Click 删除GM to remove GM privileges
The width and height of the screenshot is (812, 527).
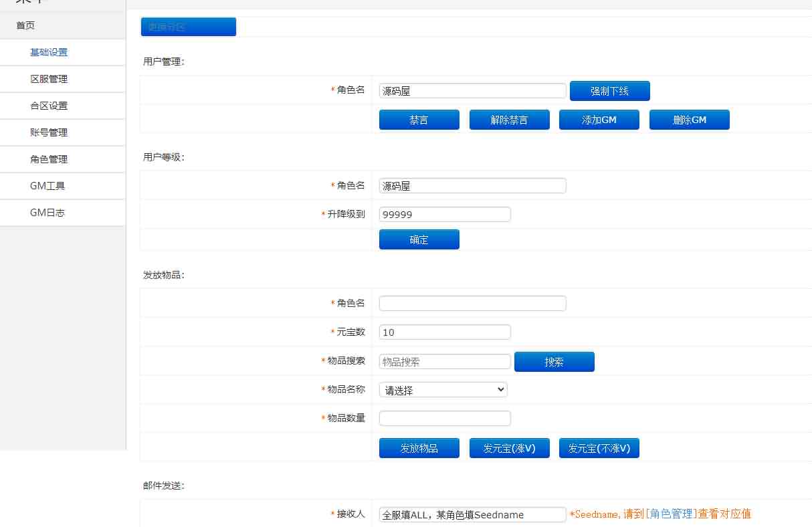(689, 119)
